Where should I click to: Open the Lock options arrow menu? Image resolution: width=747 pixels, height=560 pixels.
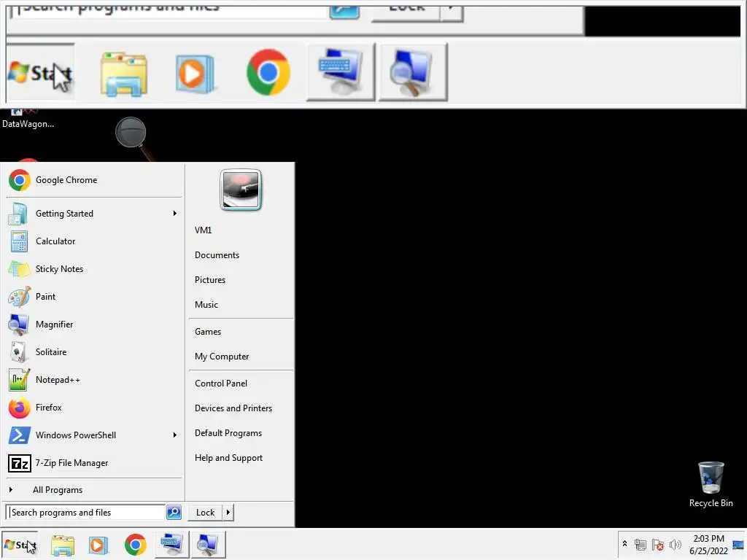[x=228, y=513]
